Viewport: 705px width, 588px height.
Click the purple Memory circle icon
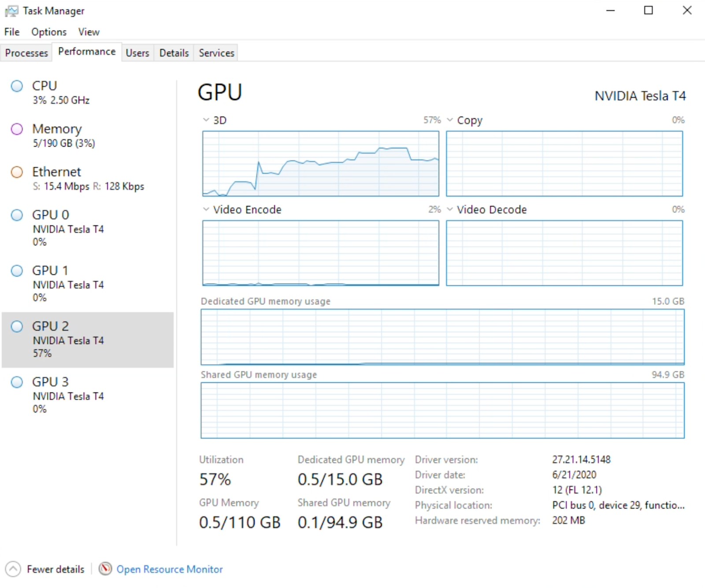tap(17, 129)
